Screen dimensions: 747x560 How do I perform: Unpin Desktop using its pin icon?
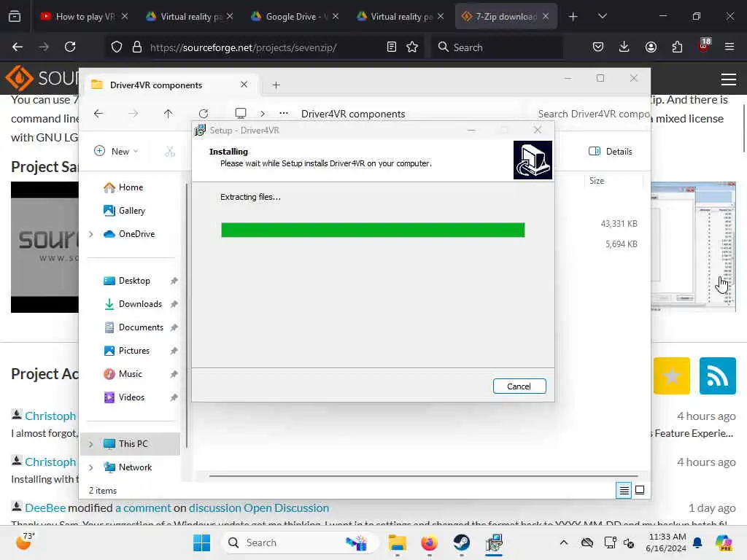click(174, 281)
